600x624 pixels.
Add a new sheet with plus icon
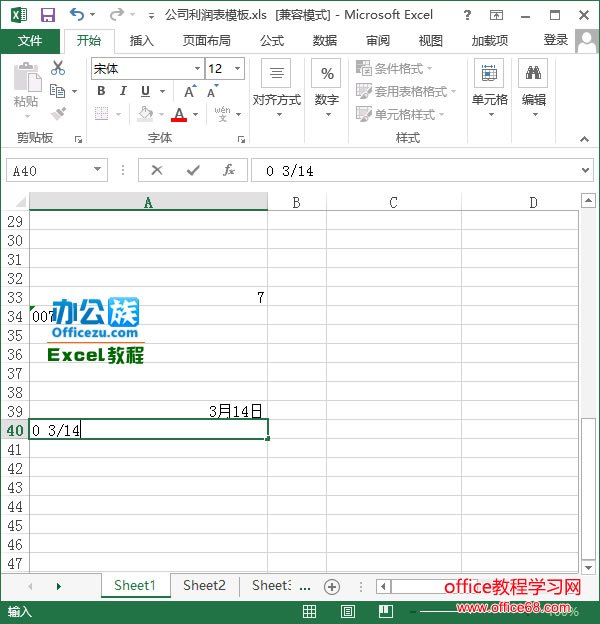tap(332, 587)
